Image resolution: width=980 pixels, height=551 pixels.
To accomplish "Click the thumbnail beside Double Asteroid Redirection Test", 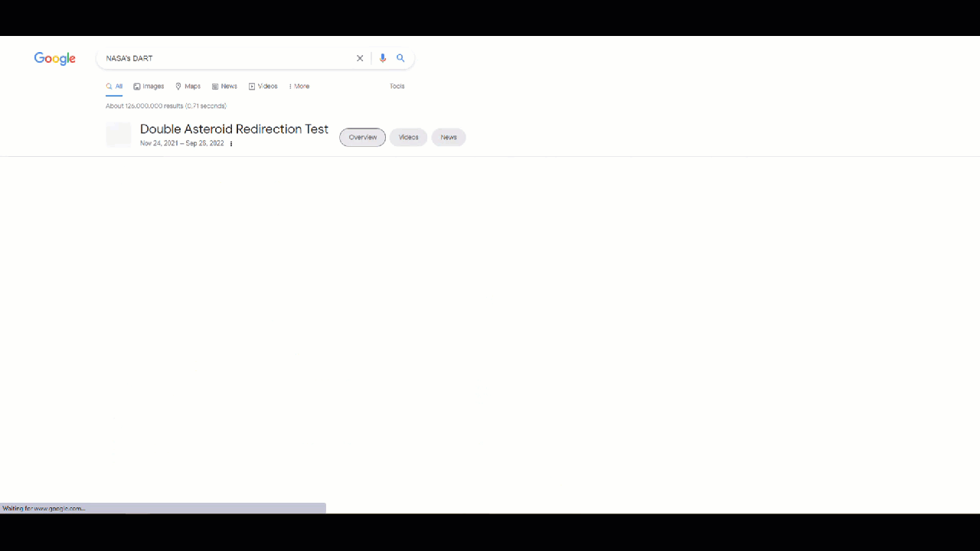I will pyautogui.click(x=119, y=135).
